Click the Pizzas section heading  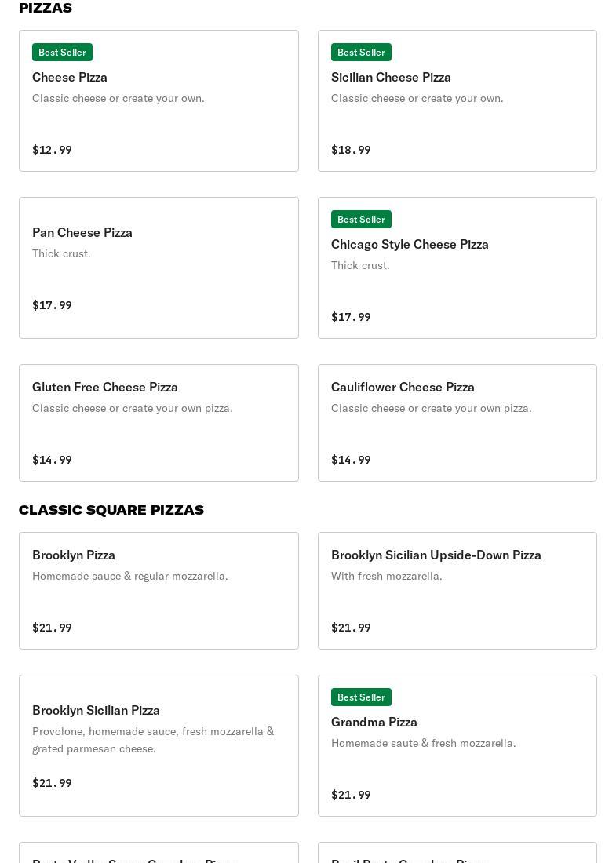46,8
